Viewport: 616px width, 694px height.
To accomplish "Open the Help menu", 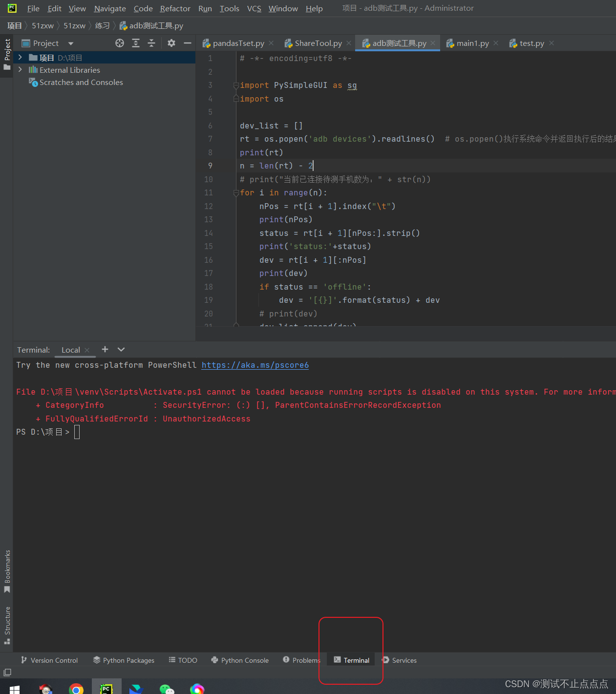I will point(314,8).
